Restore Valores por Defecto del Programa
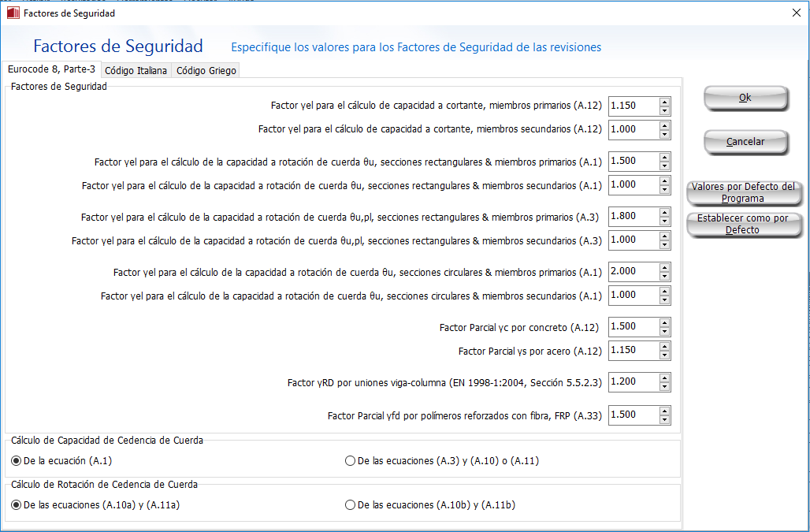This screenshot has width=810, height=532. pyautogui.click(x=743, y=192)
